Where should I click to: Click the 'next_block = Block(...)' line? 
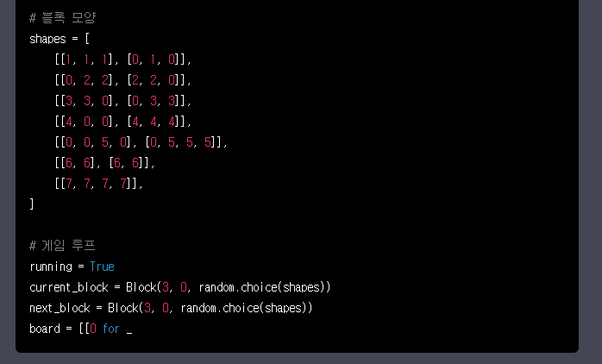click(x=172, y=308)
